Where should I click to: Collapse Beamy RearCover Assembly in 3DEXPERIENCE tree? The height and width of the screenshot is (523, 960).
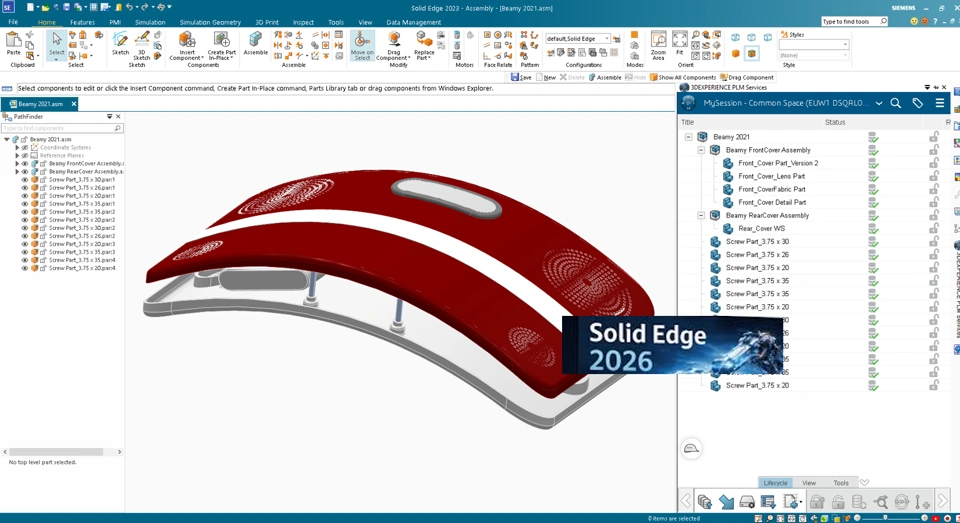tap(702, 216)
